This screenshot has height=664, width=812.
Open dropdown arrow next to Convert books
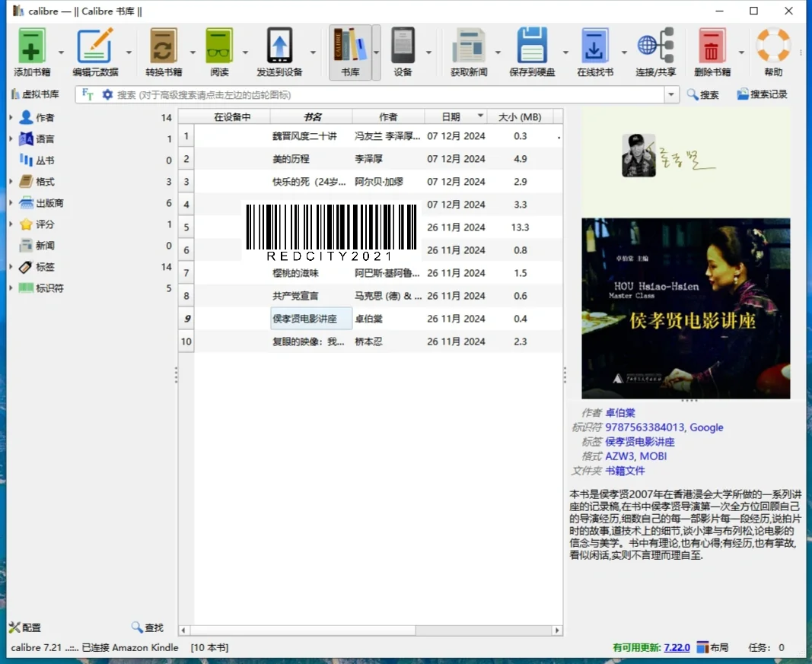pyautogui.click(x=193, y=52)
